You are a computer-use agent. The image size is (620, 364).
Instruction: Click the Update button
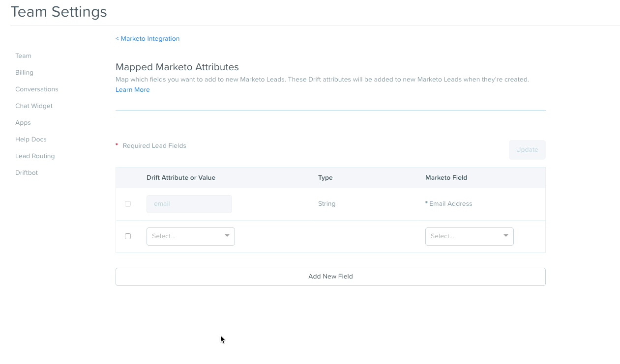(x=527, y=150)
